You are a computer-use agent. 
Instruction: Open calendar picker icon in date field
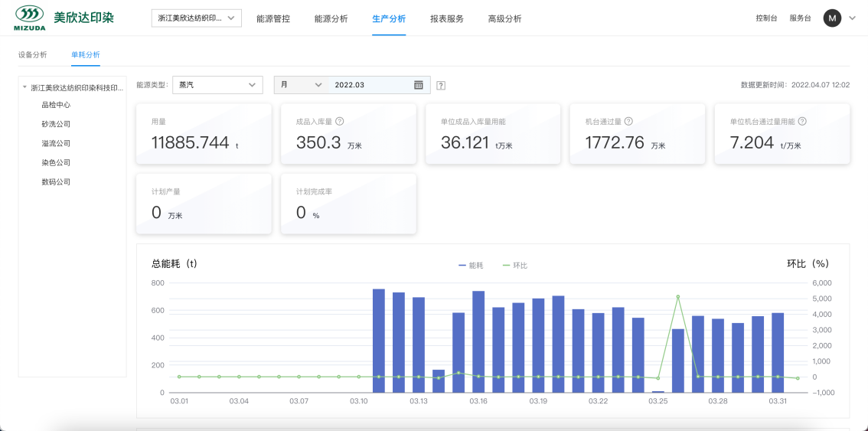(419, 85)
